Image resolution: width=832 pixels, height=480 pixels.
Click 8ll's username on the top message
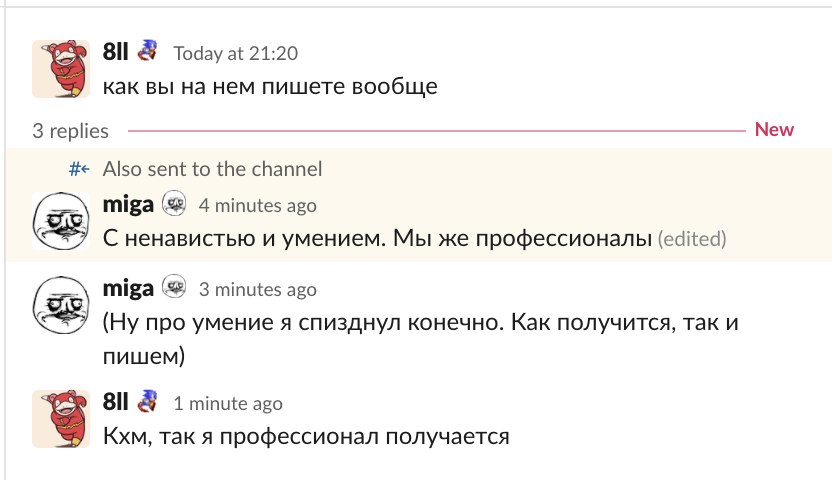pyautogui.click(x=116, y=52)
